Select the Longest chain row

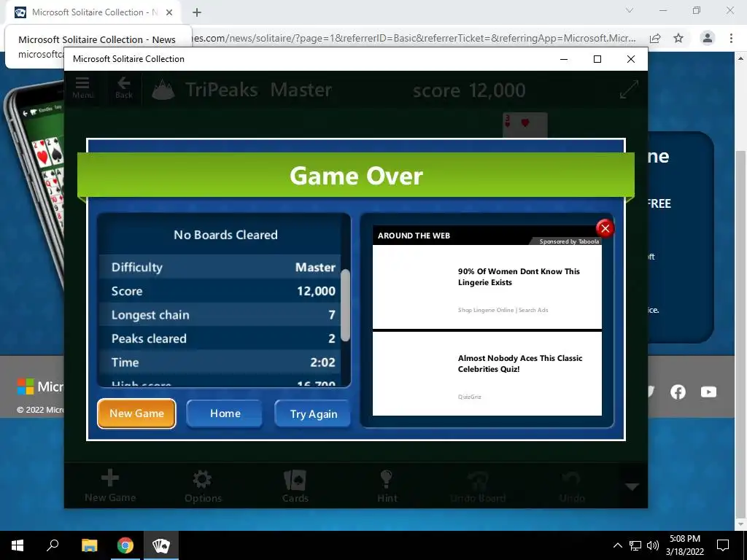[x=220, y=315]
